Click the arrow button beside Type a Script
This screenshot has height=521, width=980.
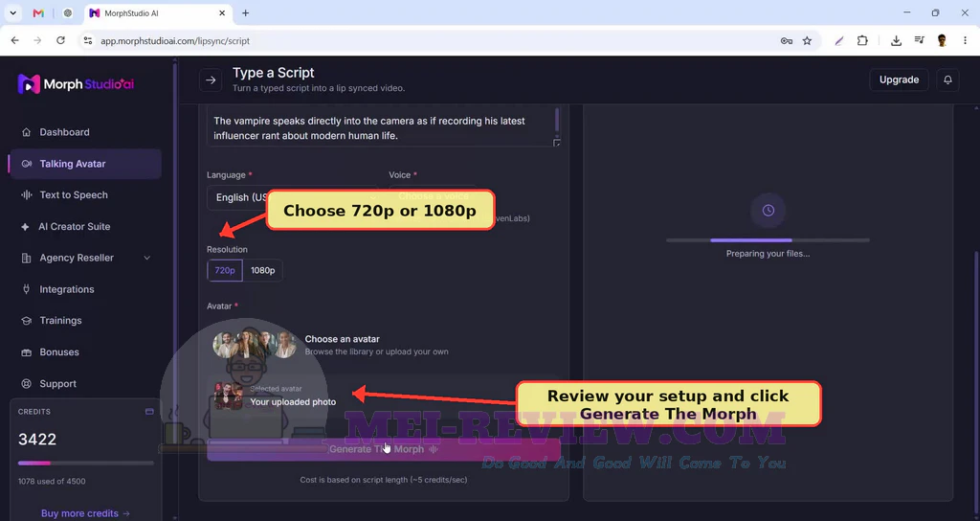coord(211,80)
